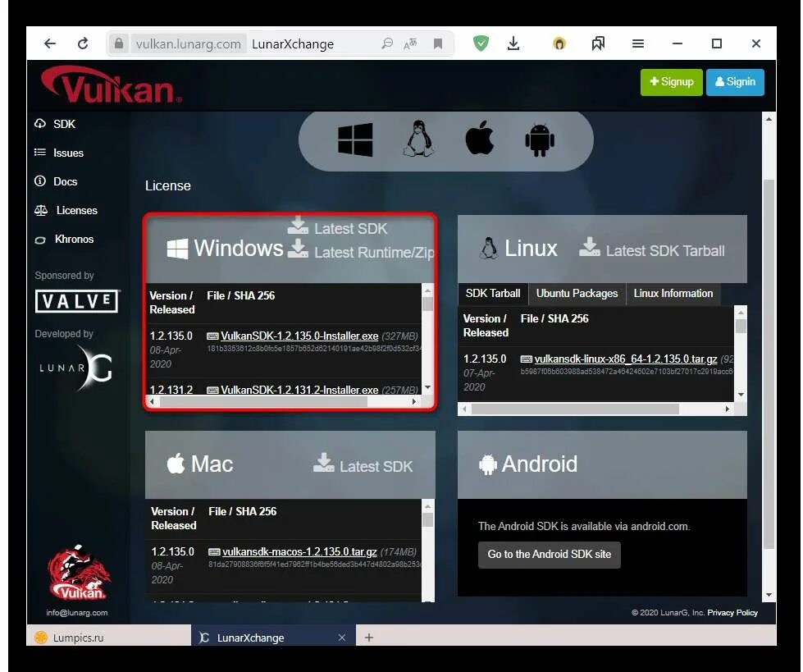Click the LunarG developer logo
Image resolution: width=803 pixels, height=672 pixels.
coord(75,368)
